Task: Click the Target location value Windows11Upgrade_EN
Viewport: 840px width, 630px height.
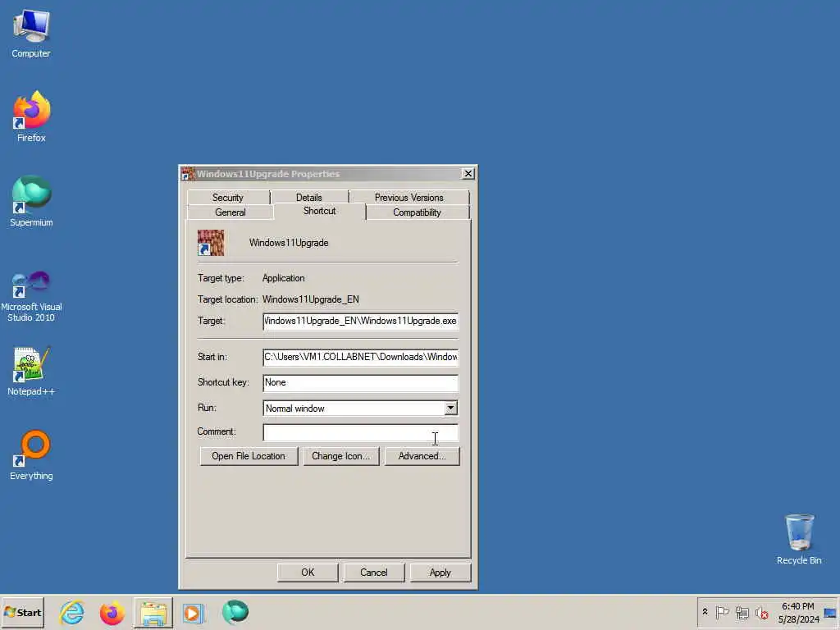Action: [x=311, y=299]
